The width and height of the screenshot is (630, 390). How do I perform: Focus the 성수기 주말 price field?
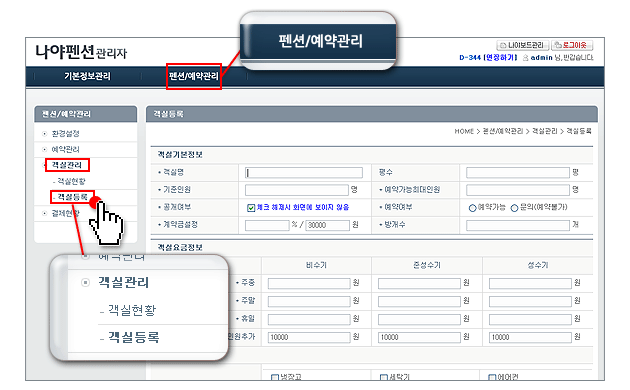(x=530, y=301)
